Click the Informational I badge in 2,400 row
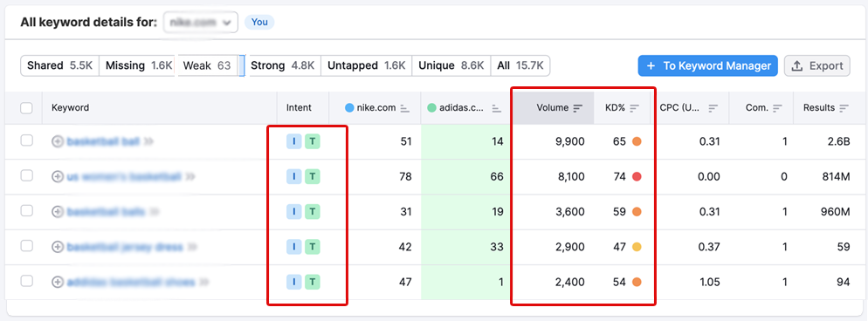Image resolution: width=868 pixels, height=321 pixels. click(x=294, y=283)
